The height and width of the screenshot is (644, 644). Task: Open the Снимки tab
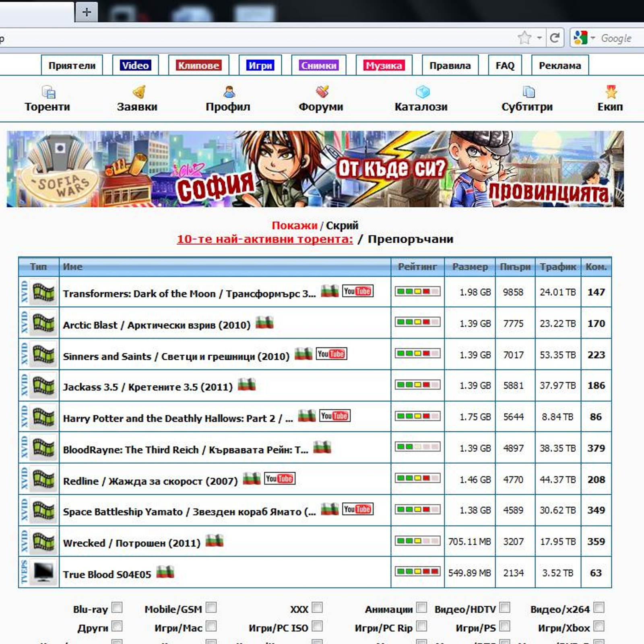[318, 65]
